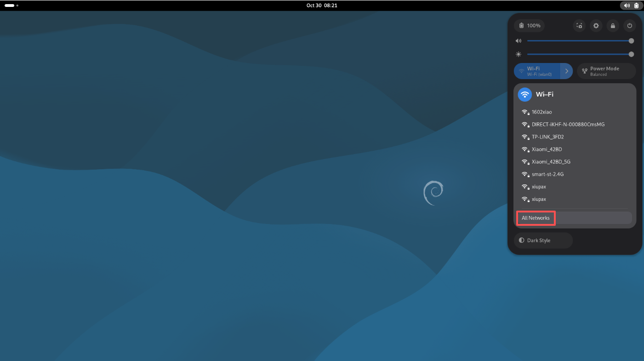Open Settings via the gear icon
644x361 pixels.
click(596, 26)
